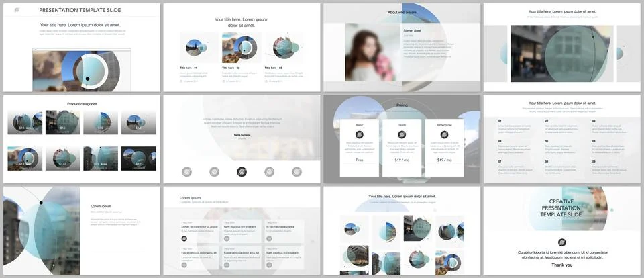Click list number 07 on numbered slide
This screenshot has width=644, height=278.
[x=500, y=162]
